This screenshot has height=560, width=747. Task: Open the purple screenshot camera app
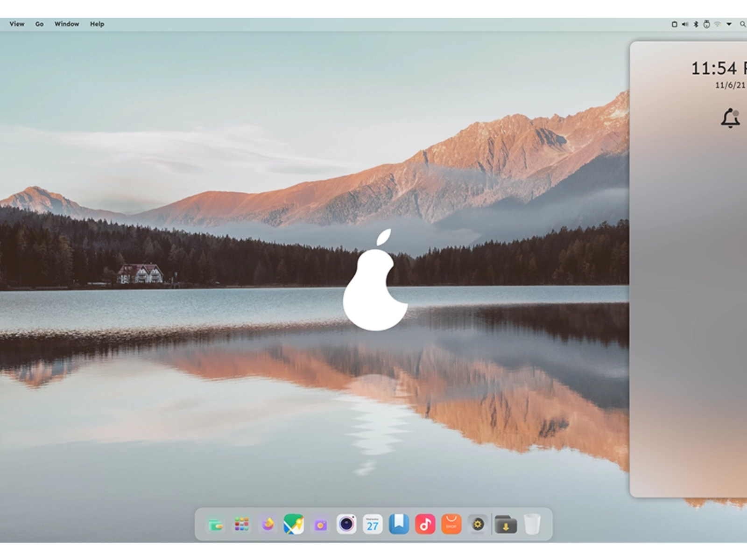point(320,525)
